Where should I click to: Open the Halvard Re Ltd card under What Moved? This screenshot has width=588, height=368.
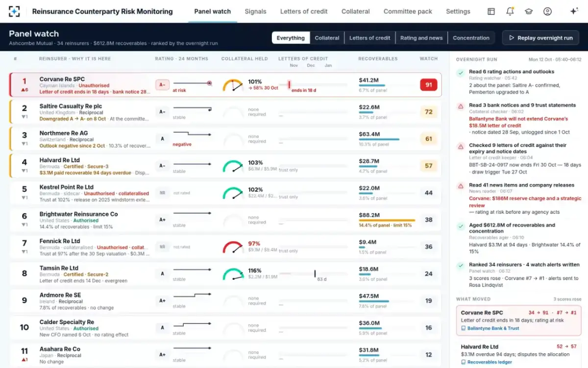pos(518,354)
